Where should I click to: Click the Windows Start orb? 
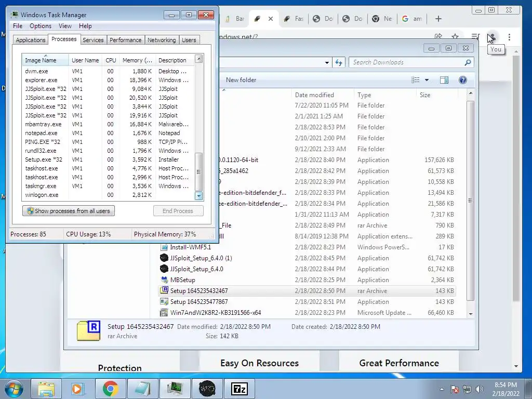click(14, 389)
